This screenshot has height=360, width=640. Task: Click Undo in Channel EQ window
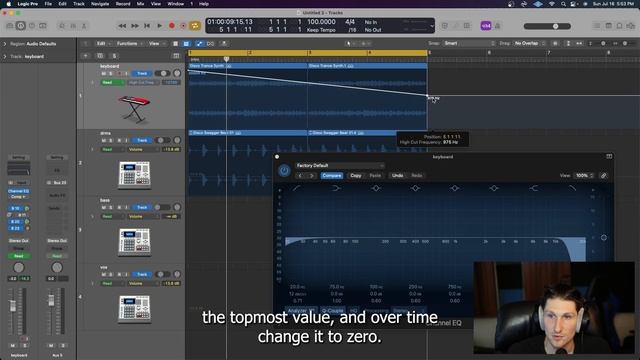(x=397, y=176)
